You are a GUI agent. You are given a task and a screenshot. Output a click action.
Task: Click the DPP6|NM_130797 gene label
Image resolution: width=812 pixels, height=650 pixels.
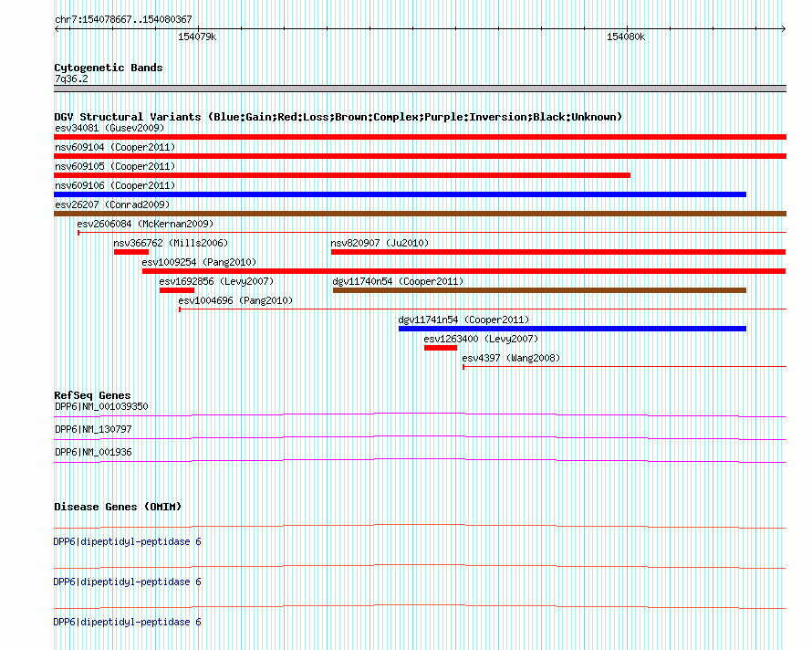pyautogui.click(x=93, y=429)
